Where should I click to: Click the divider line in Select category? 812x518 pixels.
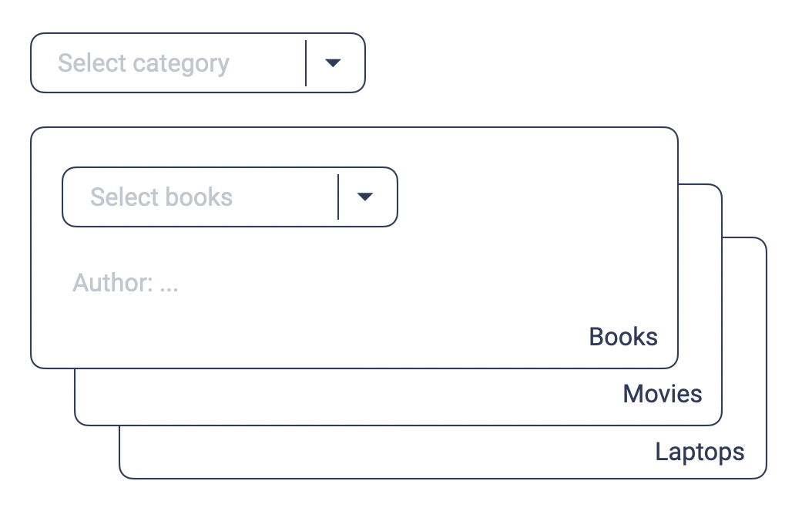306,63
